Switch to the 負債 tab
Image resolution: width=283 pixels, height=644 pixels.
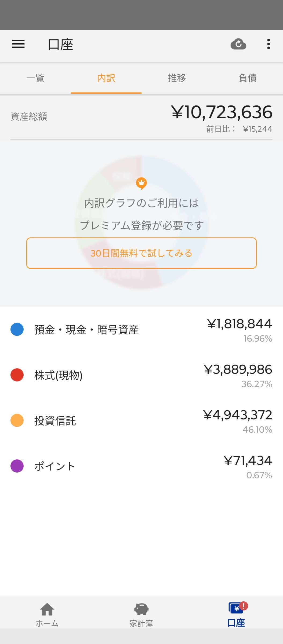248,78
